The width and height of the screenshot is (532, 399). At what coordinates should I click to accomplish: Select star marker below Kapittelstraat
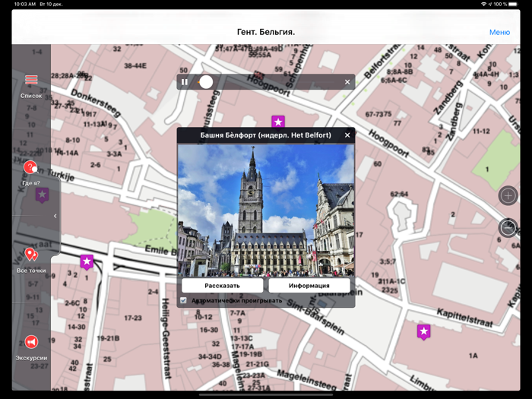click(424, 331)
